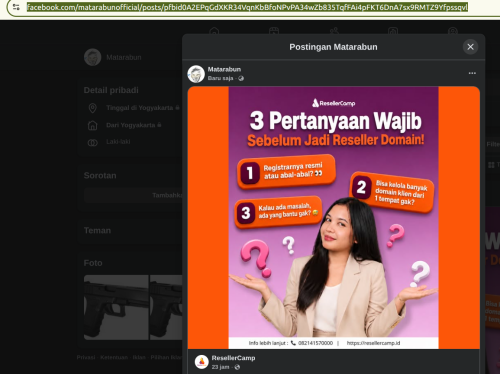This screenshot has width=500, height=374.
Task: Open the first gun photo thumbnail under Foto
Action: (116, 307)
